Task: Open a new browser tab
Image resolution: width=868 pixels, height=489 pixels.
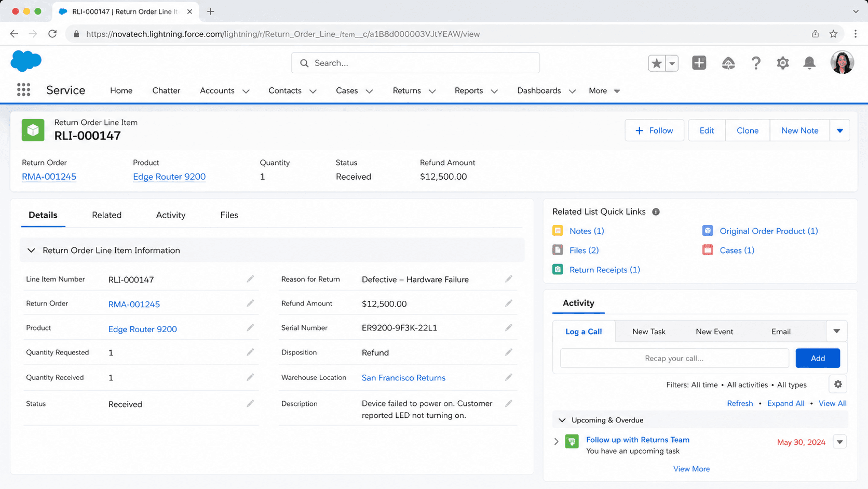Action: (x=210, y=11)
